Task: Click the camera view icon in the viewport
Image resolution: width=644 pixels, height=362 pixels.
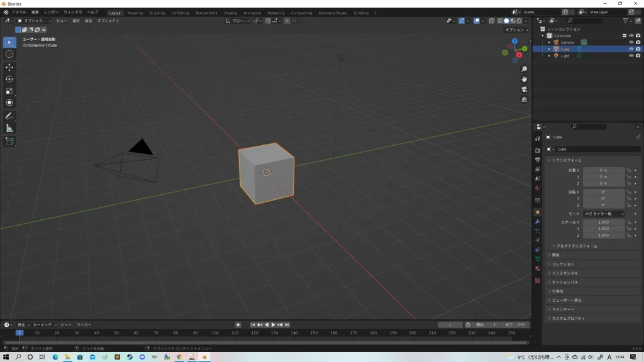Action: coord(524,89)
